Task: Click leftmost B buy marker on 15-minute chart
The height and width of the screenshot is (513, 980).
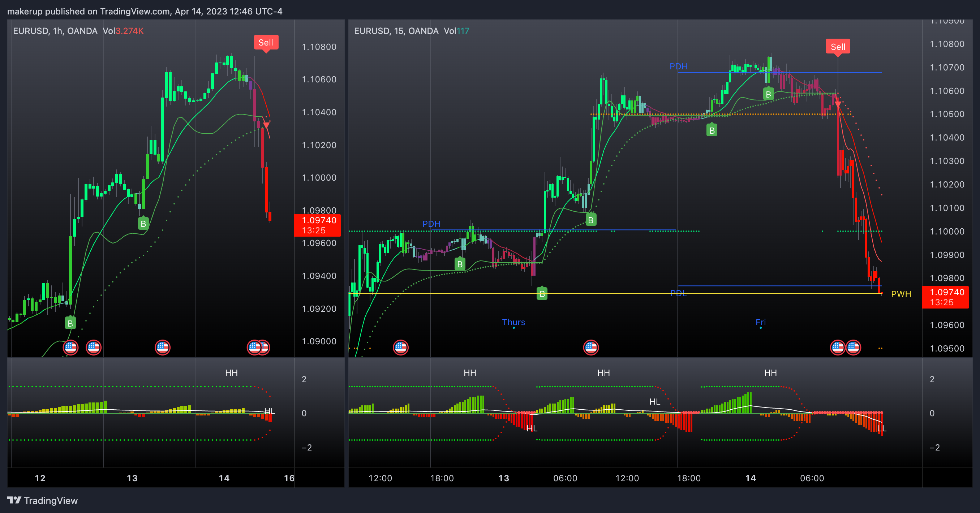Action: 460,264
